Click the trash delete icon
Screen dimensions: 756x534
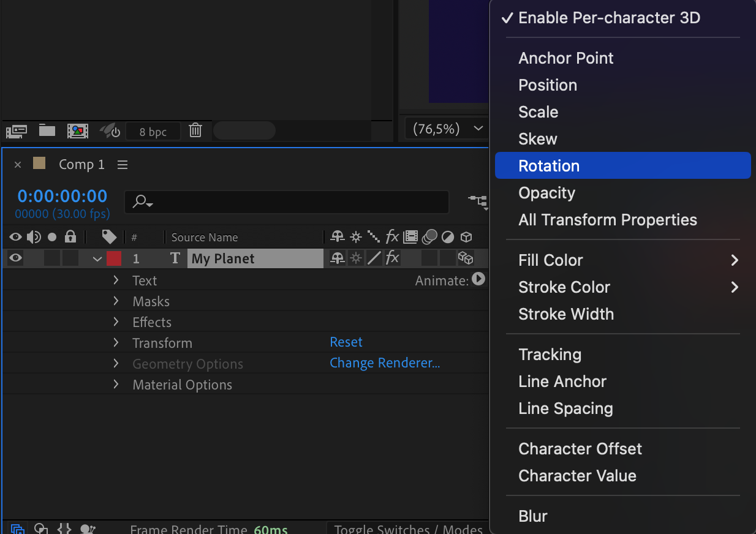tap(195, 130)
